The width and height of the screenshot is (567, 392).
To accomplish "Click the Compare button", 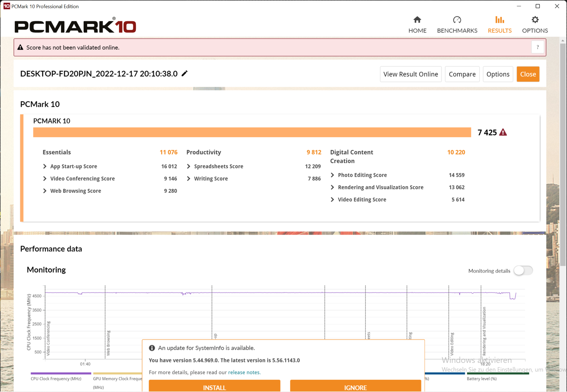I will (x=462, y=74).
